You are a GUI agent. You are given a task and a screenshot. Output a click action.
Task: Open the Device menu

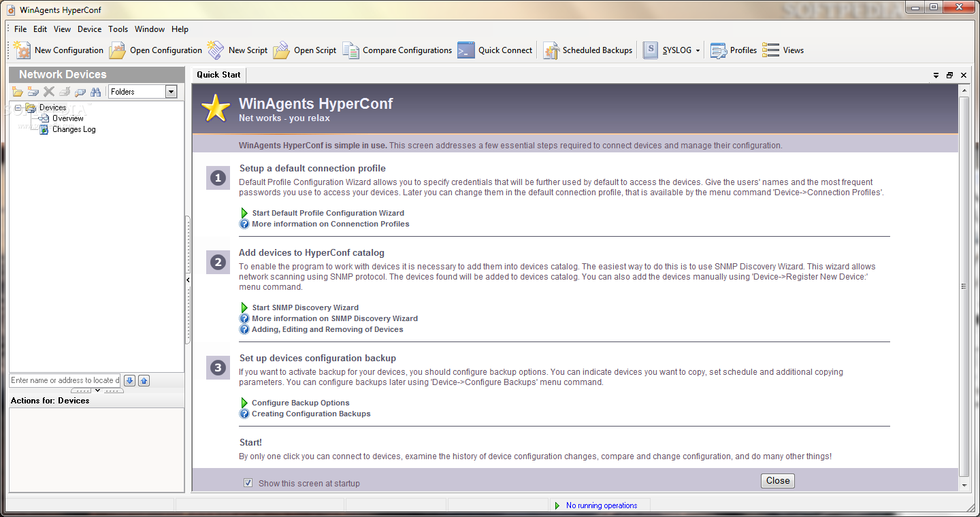tap(89, 29)
